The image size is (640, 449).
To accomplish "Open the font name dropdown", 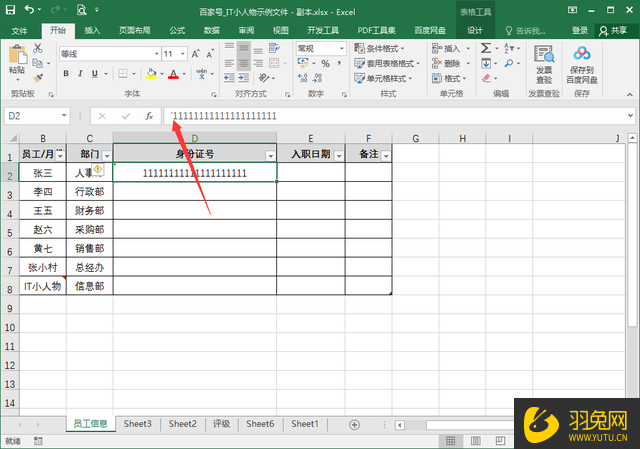I will (x=156, y=54).
